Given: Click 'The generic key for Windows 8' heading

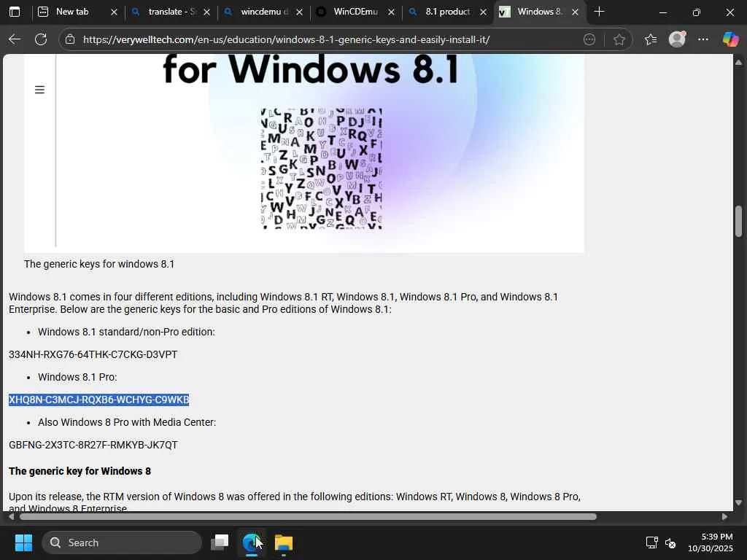Looking at the screenshot, I should (80, 471).
